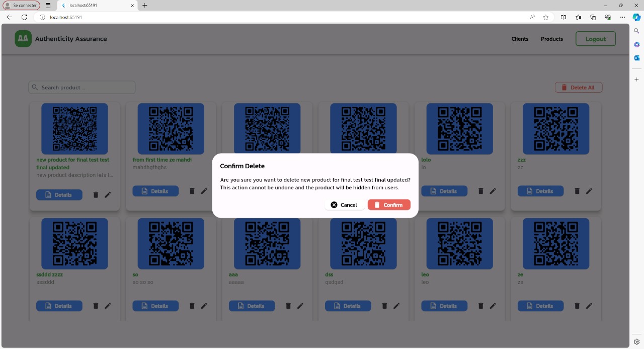Click the QR code of 'ssddd zzzz'
Viewport: 644px width, 349px height.
74,244
